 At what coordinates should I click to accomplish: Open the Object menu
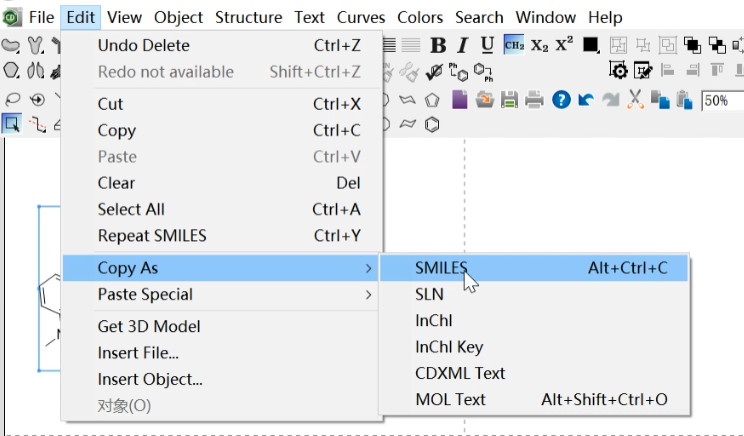click(178, 18)
